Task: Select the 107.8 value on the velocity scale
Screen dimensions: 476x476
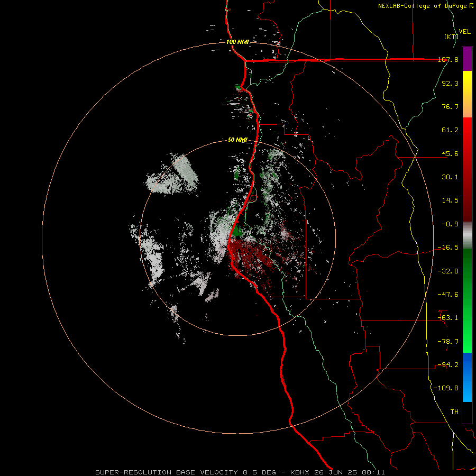Action: pyautogui.click(x=448, y=59)
